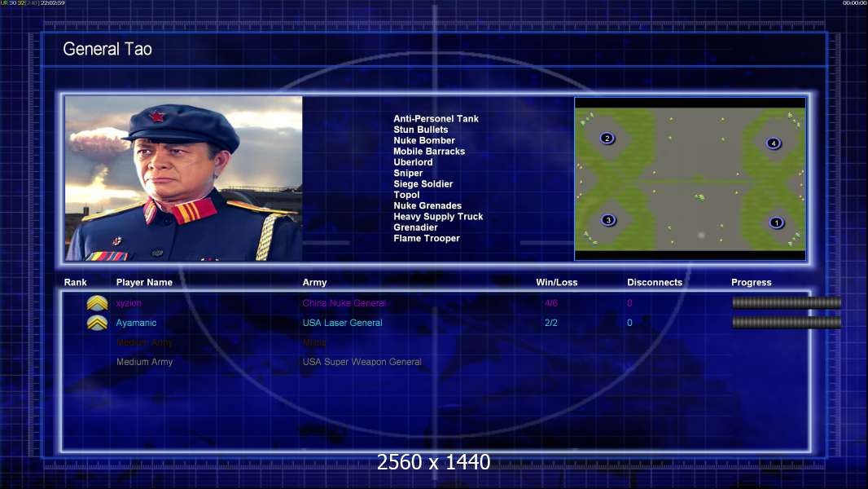
Task: Click the "Medium Army" name beside USA Super Weapon General
Action: coord(144,362)
